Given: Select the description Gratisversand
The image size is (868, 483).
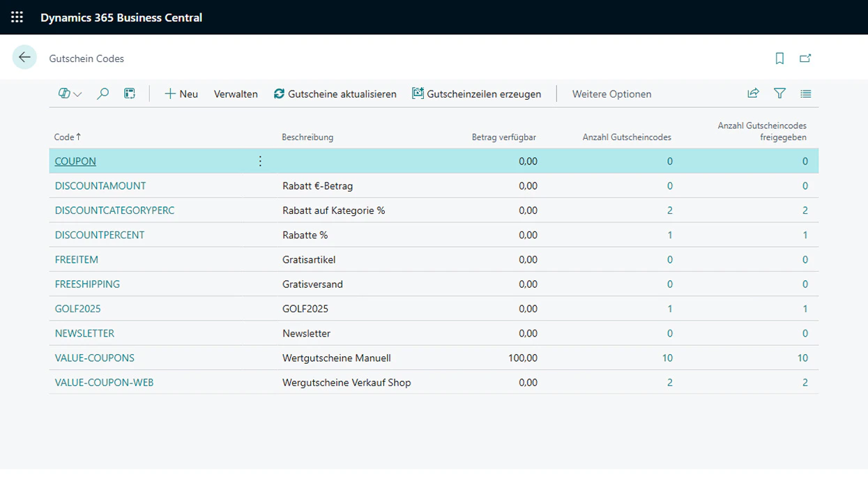Looking at the screenshot, I should click(312, 284).
